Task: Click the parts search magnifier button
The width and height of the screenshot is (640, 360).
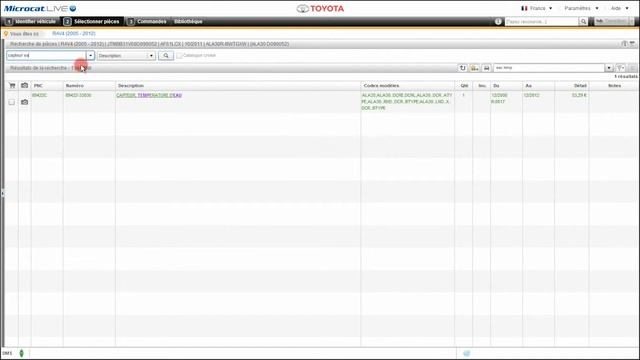Action: [166, 56]
